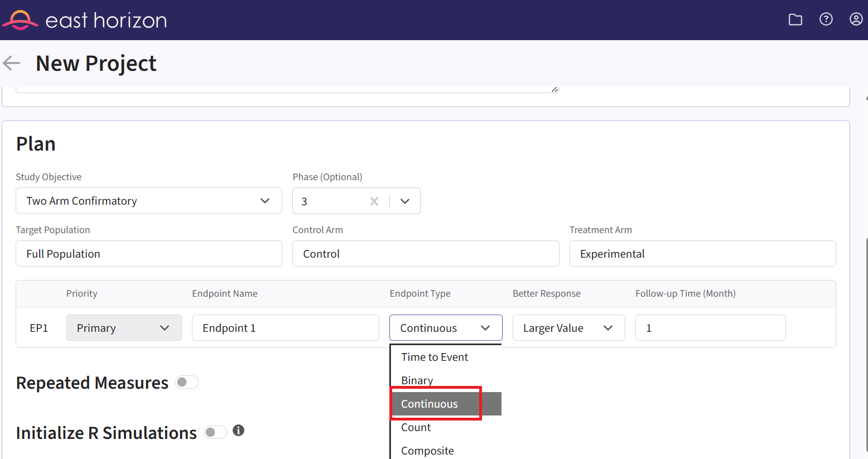Enable the Repeated Measures toggle
868x459 pixels.
tap(187, 382)
